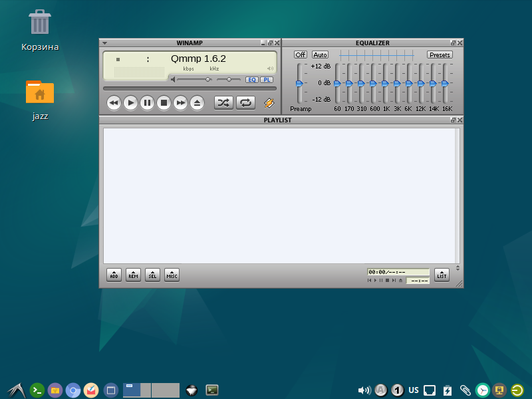The height and width of the screenshot is (399, 532).
Task: Click the paperclip clipboard tray icon
Action: tap(465, 390)
